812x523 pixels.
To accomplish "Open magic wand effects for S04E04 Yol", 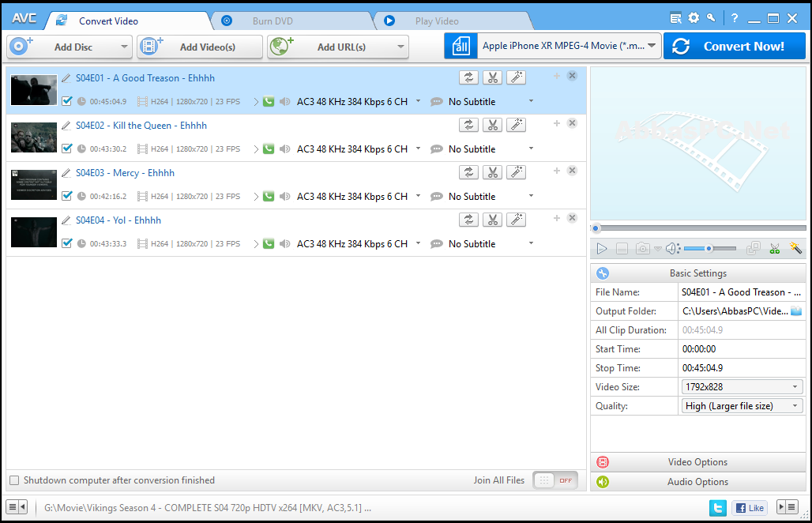I will click(517, 220).
